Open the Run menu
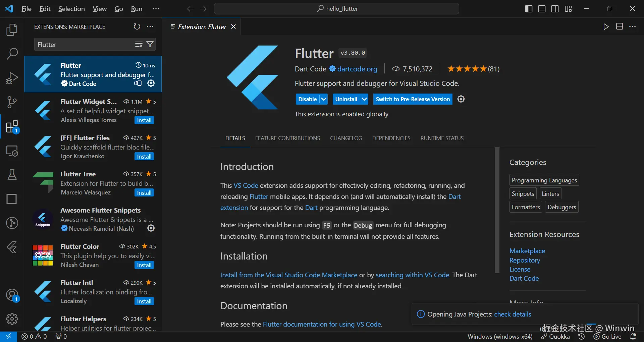Image resolution: width=644 pixels, height=342 pixels. pos(137,9)
